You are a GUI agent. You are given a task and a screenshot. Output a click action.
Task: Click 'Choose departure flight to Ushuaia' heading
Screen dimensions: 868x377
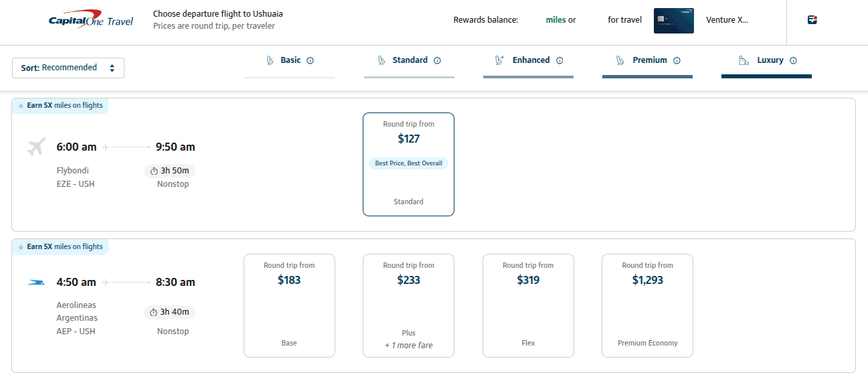pyautogui.click(x=218, y=14)
